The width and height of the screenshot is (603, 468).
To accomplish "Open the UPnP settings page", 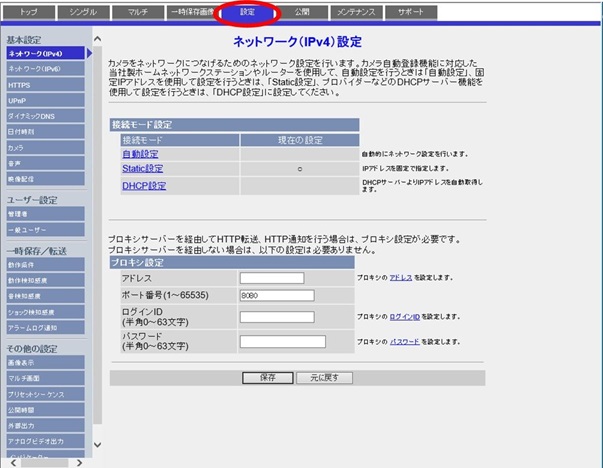I will 45,100.
